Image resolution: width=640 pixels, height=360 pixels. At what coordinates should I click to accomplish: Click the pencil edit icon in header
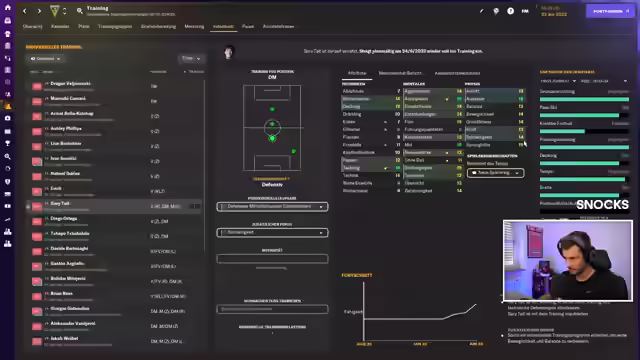(x=482, y=11)
